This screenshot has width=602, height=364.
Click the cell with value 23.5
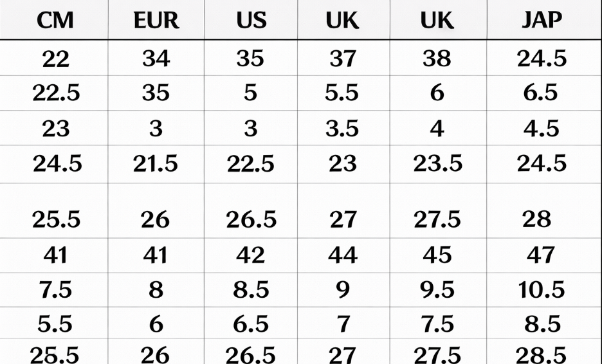point(437,163)
